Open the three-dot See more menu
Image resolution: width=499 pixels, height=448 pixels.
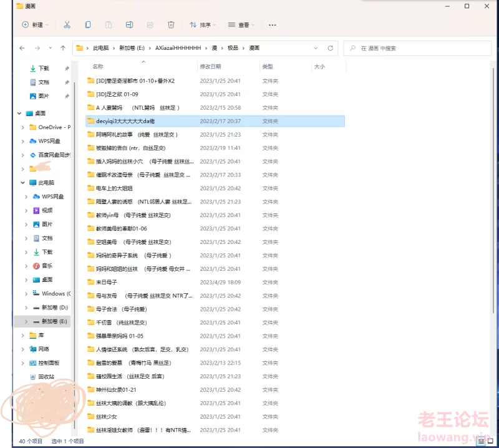[273, 25]
